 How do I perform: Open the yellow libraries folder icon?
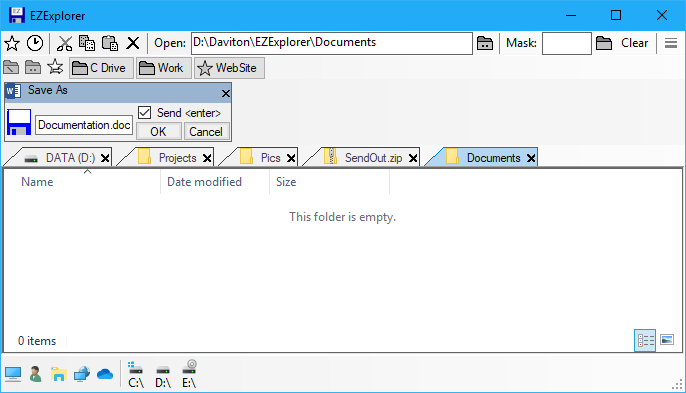[x=58, y=374]
